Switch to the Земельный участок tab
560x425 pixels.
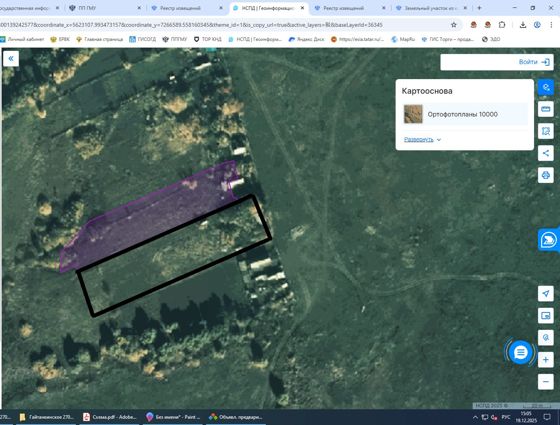click(x=431, y=8)
